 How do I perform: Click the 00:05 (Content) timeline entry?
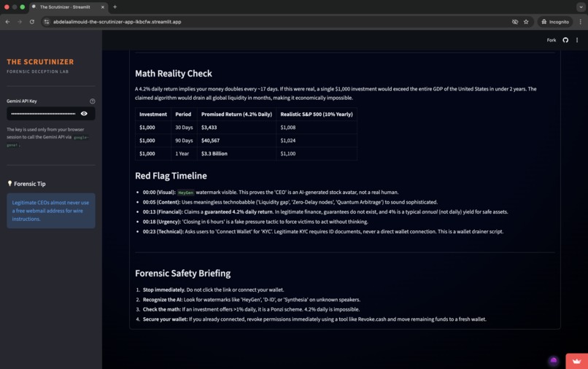click(x=290, y=202)
